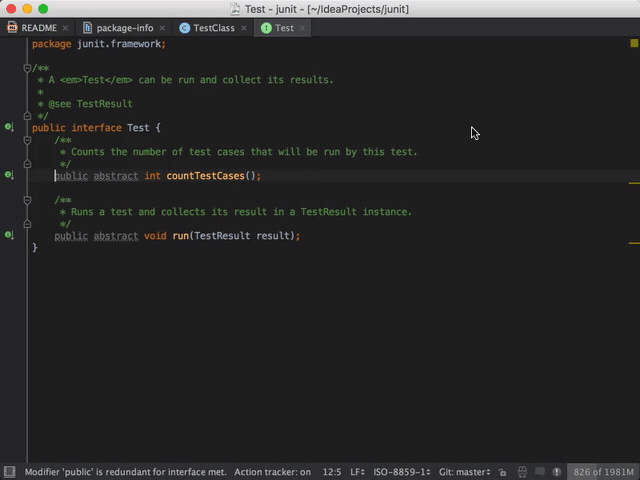Click the file icon in the window title
Image resolution: width=640 pixels, height=480 pixels.
tap(235, 9)
